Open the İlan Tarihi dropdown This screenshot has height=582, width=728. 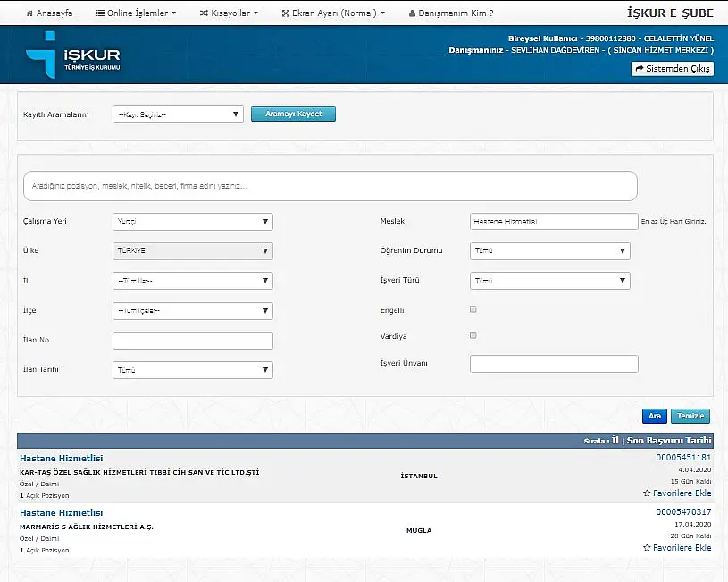point(193,370)
